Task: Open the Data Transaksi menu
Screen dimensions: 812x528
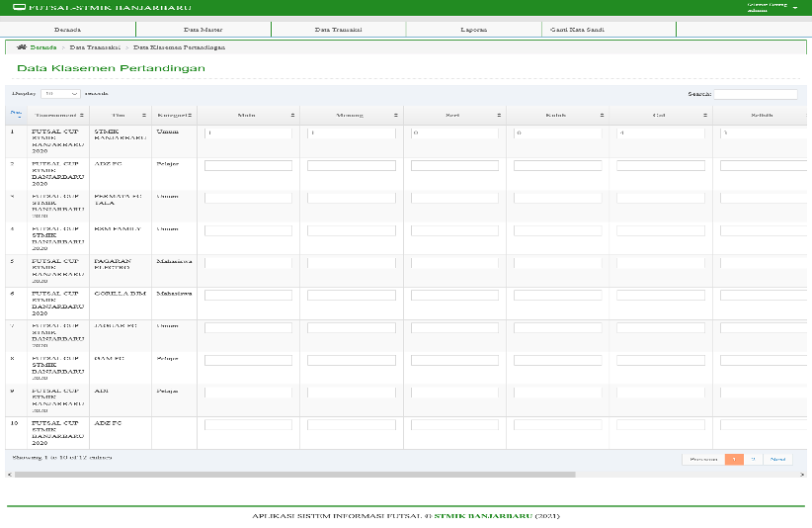Action: click(x=338, y=30)
